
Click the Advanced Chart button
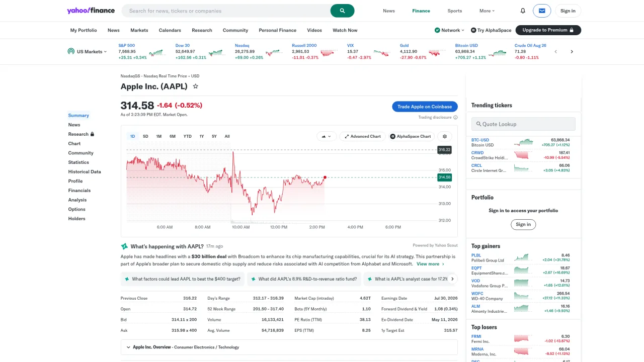click(x=363, y=136)
